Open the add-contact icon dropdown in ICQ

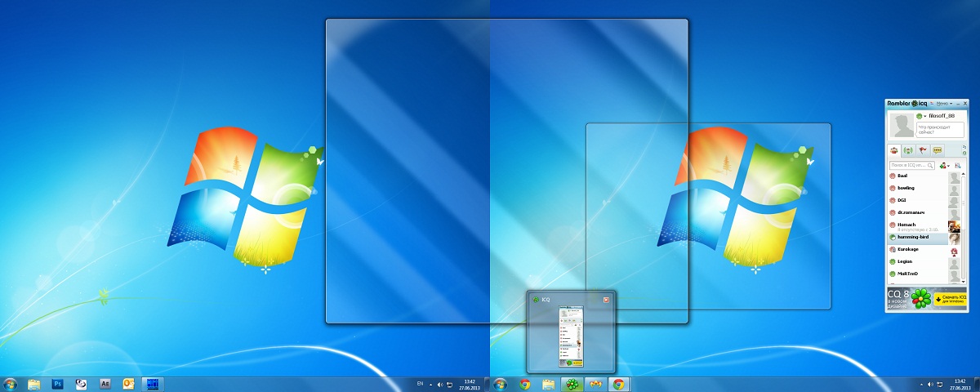(x=944, y=166)
